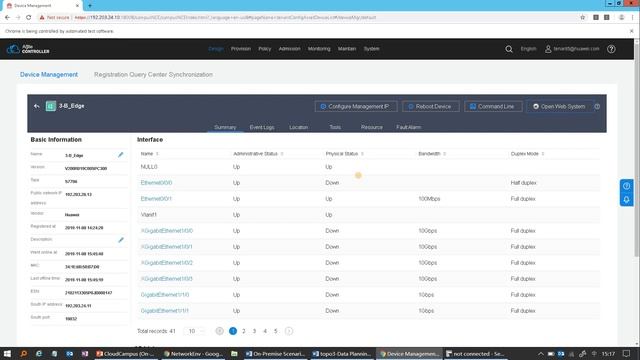Reload the page in Chrome

pos(29,18)
